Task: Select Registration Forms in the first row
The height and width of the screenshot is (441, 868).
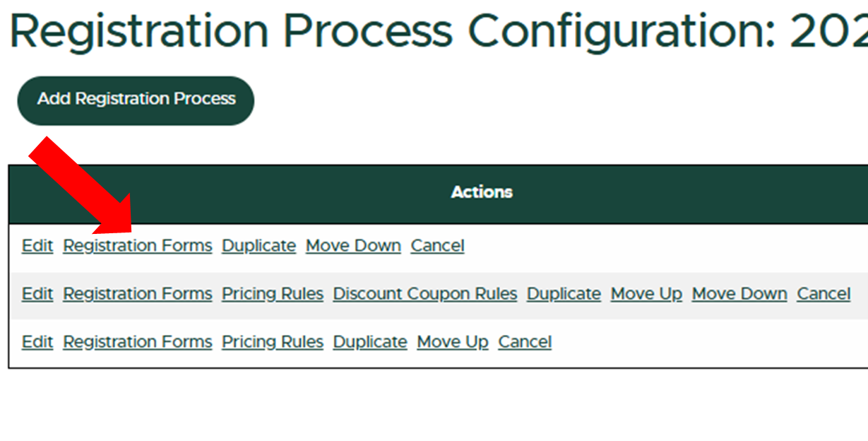Action: [x=137, y=245]
